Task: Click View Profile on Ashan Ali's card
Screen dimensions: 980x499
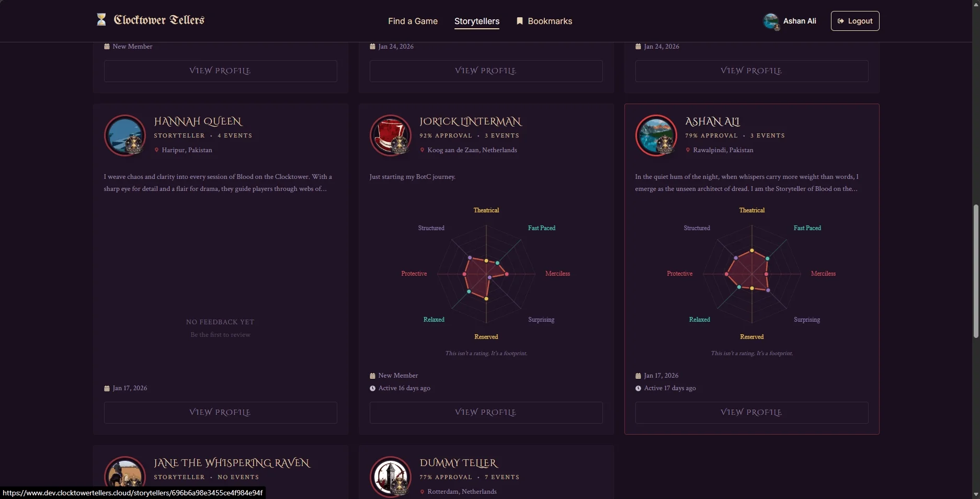Action: point(751,413)
